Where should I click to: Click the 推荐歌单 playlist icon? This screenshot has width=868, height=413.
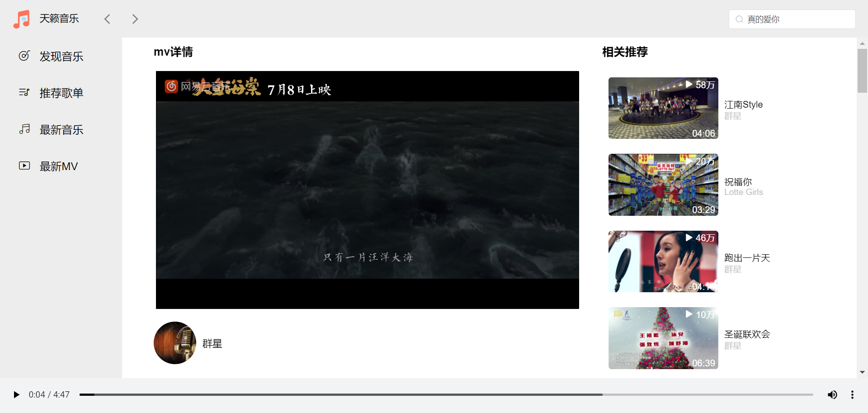pyautogui.click(x=24, y=93)
